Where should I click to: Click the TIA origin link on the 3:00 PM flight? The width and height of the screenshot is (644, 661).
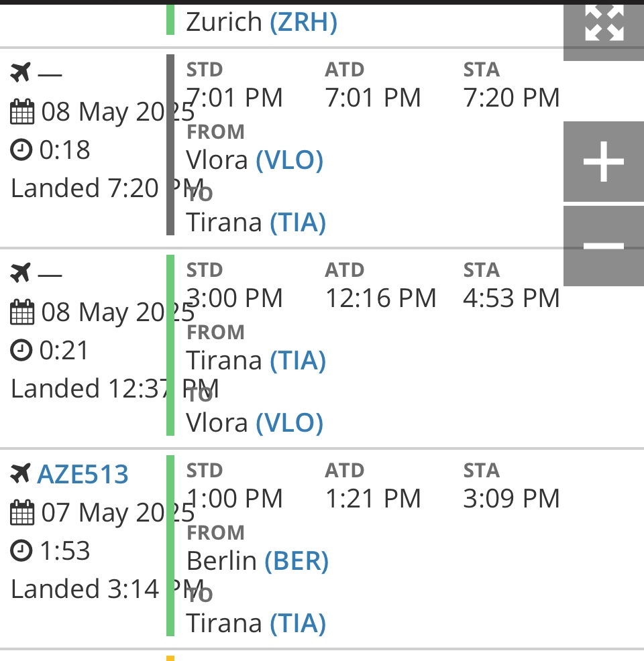(x=298, y=360)
